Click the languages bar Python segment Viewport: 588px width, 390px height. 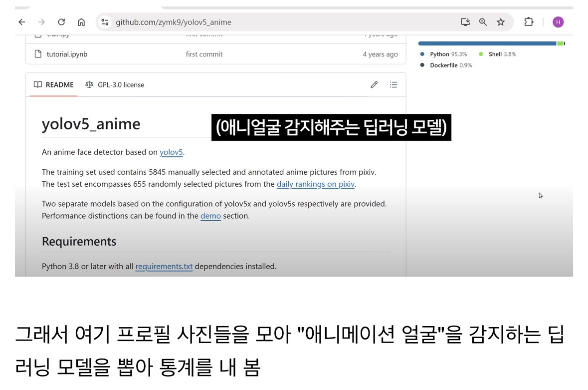[487, 43]
